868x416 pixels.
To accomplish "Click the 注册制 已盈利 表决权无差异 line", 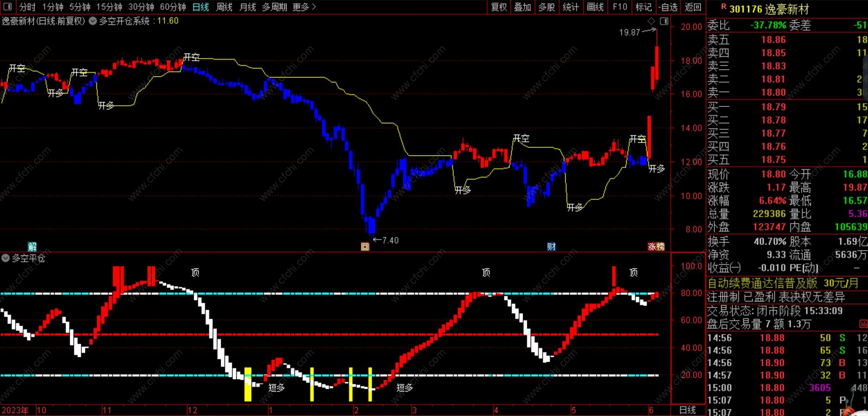I will pos(776,297).
